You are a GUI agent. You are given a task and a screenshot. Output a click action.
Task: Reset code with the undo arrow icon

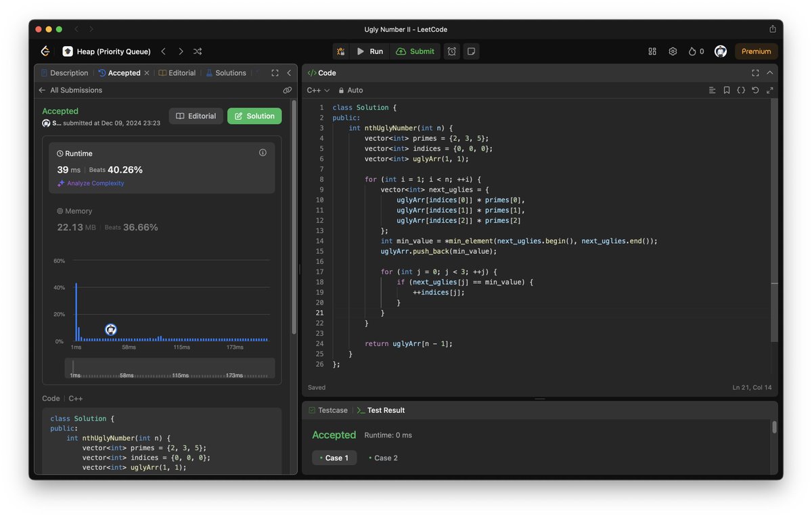(755, 90)
